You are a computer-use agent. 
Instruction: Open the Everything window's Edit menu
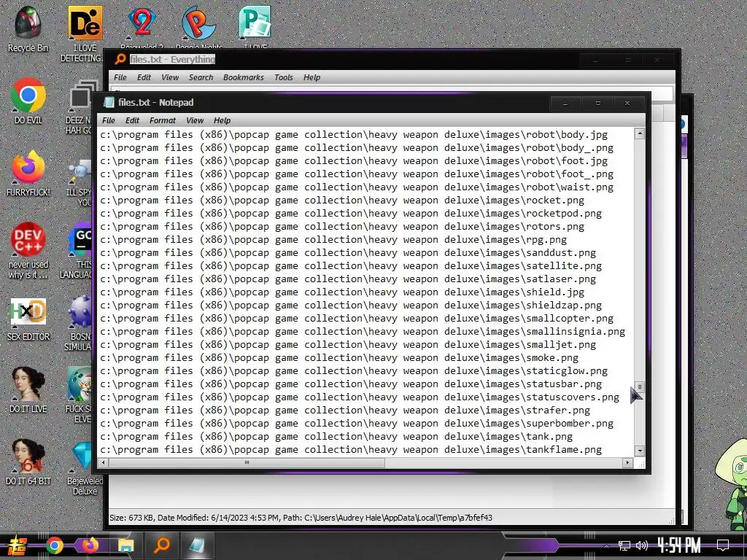coord(144,77)
